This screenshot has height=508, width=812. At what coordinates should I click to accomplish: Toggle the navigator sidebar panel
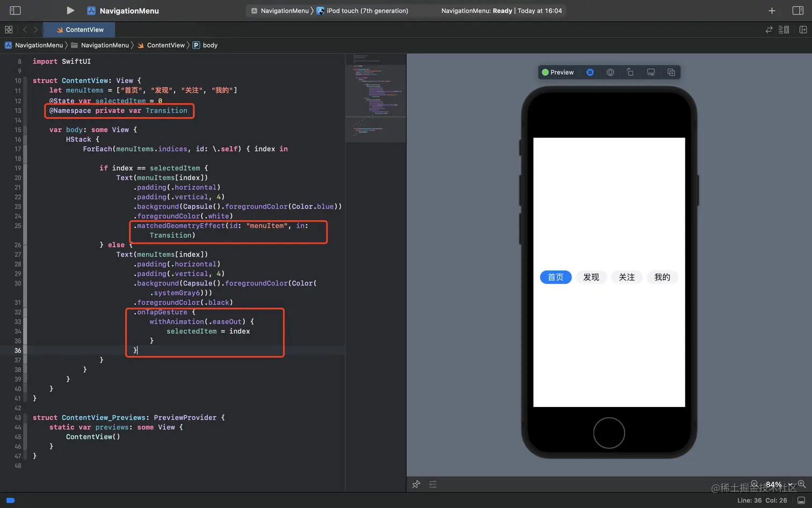[15, 10]
